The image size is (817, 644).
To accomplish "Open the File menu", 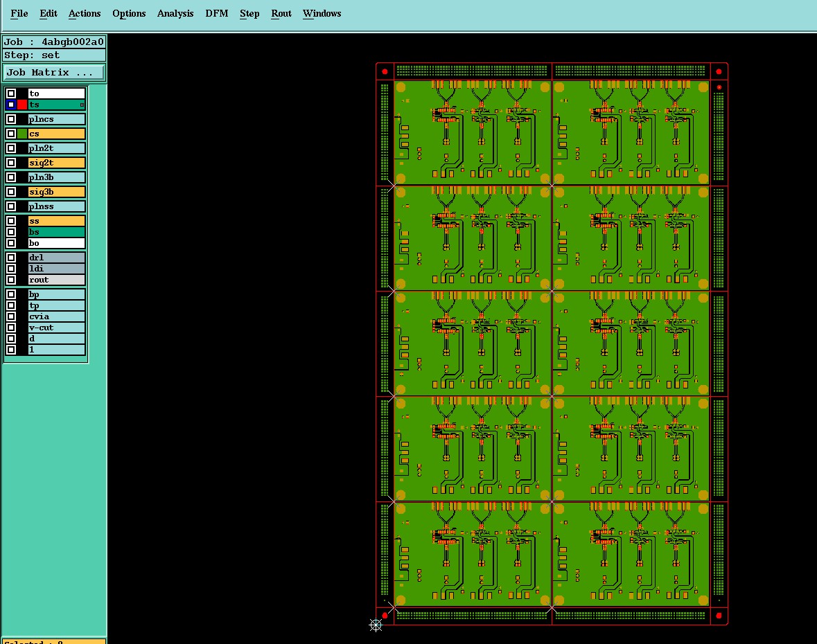I will 19,14.
